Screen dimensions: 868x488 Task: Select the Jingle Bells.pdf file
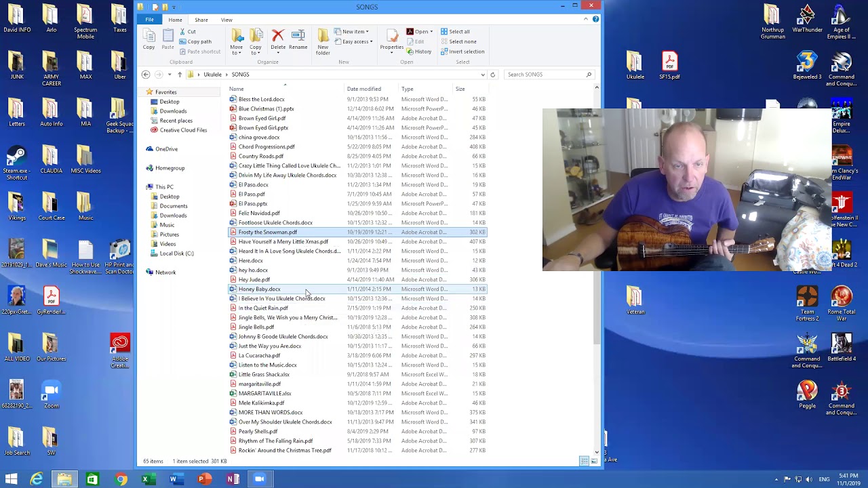click(357, 327)
